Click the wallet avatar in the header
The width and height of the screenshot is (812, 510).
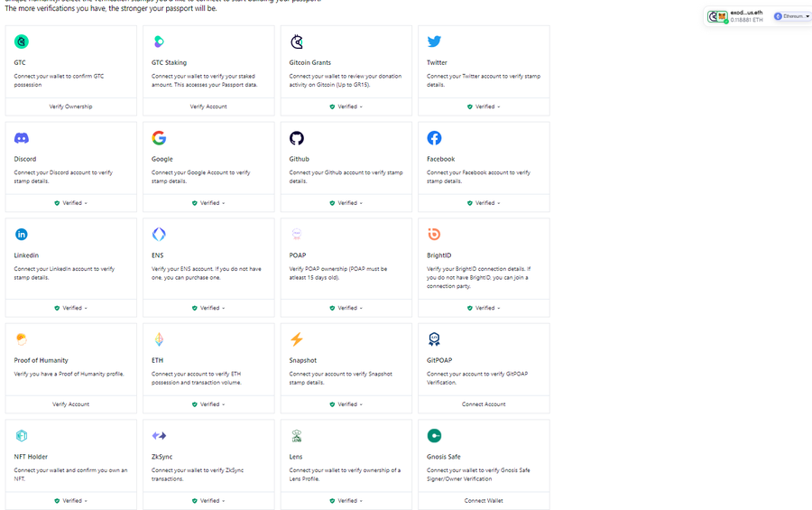coord(718,16)
